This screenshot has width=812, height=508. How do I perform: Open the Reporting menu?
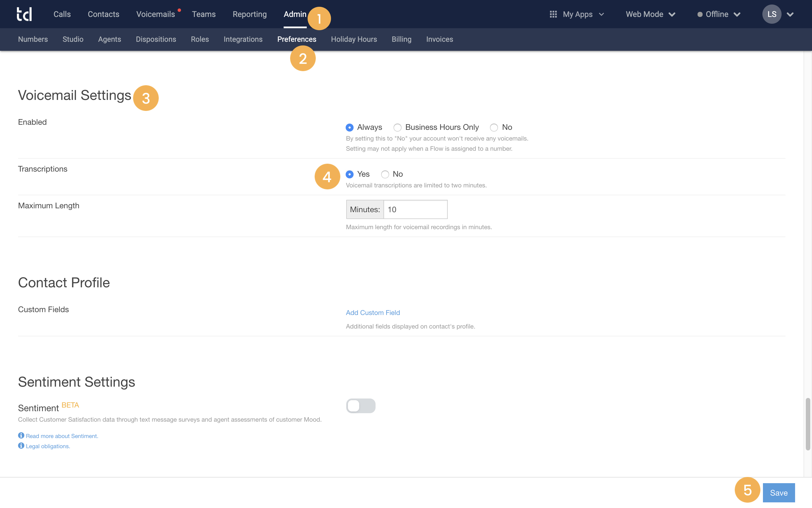pyautogui.click(x=250, y=14)
